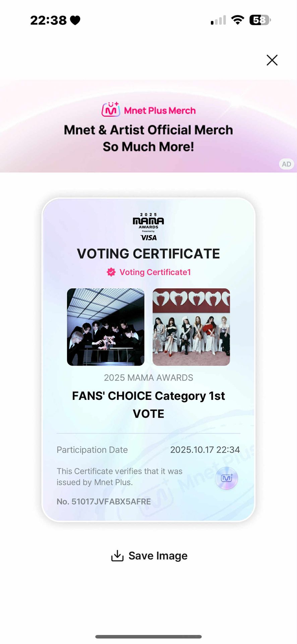
Task: Open the boy group photo thumbnail
Action: coord(106,327)
